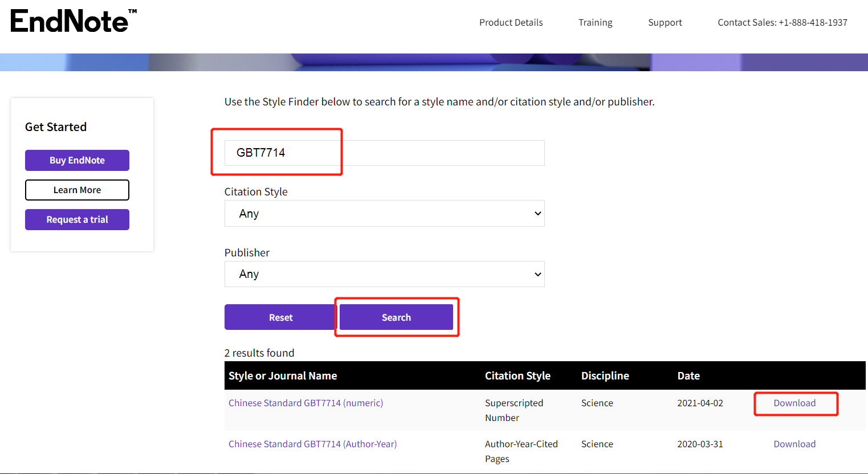Click the Request a trial button
Viewport: 868px width, 474px height.
[x=77, y=219]
